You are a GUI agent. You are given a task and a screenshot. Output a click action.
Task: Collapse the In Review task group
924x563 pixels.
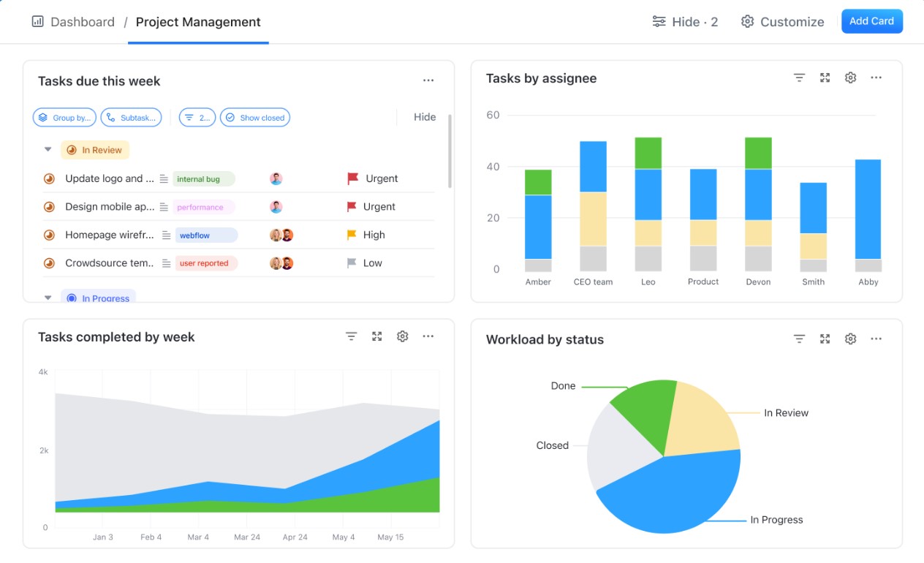coord(48,149)
